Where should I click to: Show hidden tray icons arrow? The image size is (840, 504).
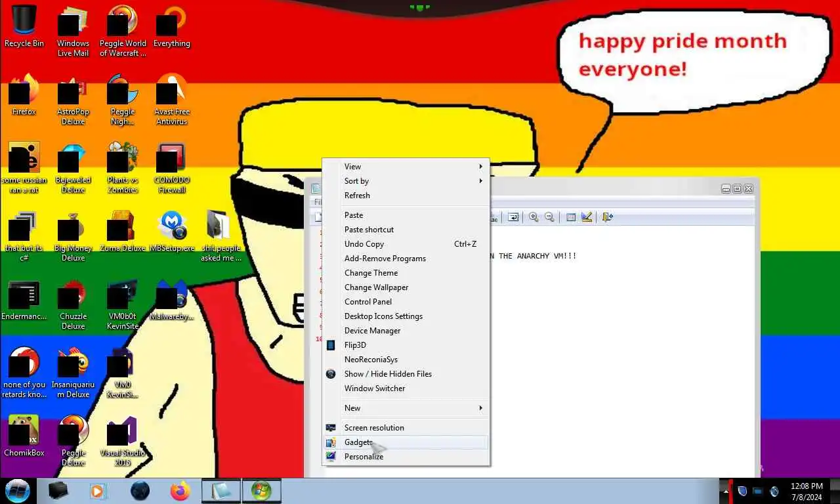724,492
